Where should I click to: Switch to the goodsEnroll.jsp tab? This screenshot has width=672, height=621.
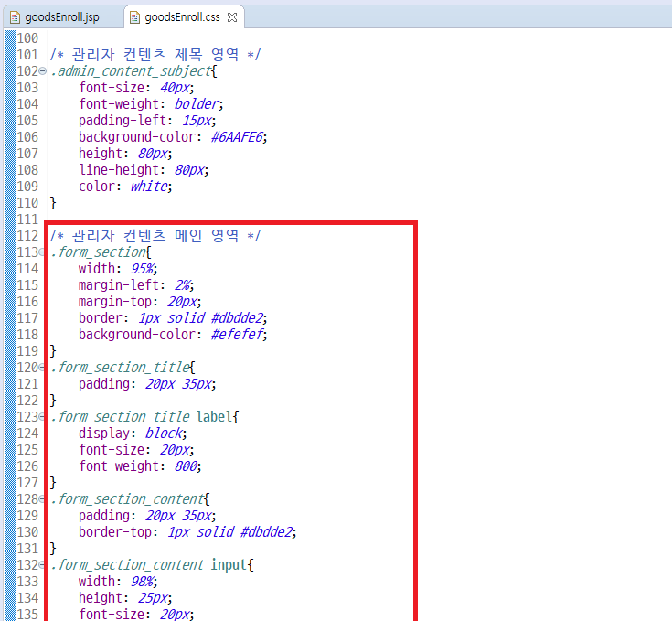[62, 17]
